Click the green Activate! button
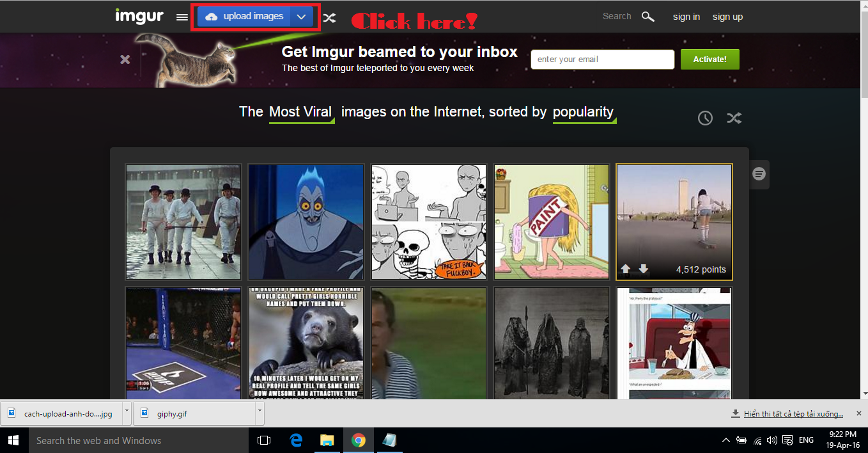This screenshot has height=453, width=868. pyautogui.click(x=710, y=60)
